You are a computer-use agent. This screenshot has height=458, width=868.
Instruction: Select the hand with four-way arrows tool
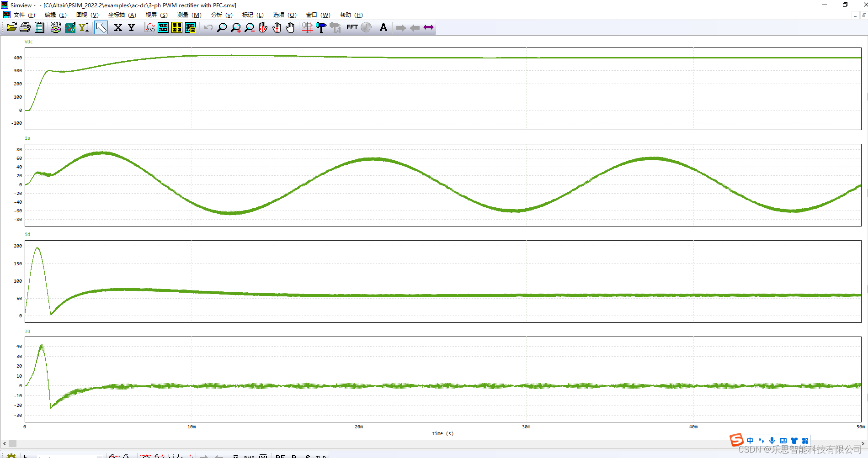pos(263,27)
